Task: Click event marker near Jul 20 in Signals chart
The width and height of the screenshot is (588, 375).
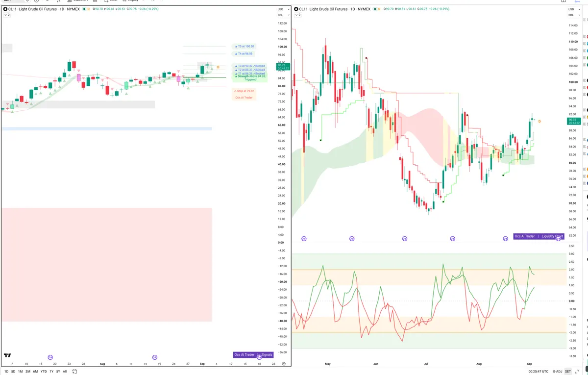Action: [50, 357]
